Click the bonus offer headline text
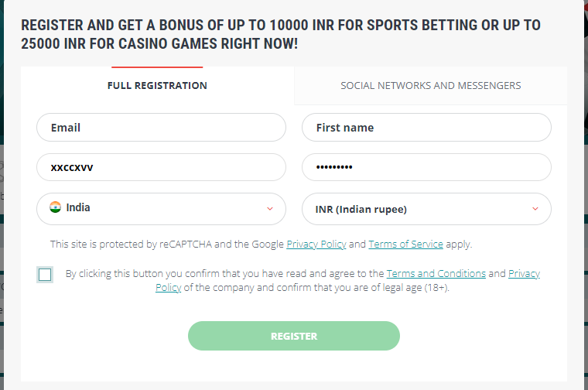588x390 pixels. coord(281,35)
